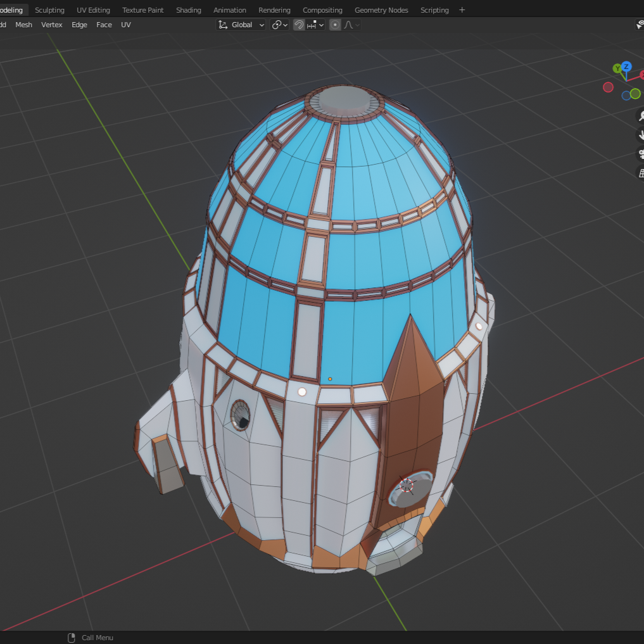Screen dimensions: 644x644
Task: Switch perspective/orthographic grid icon
Action: [640, 173]
